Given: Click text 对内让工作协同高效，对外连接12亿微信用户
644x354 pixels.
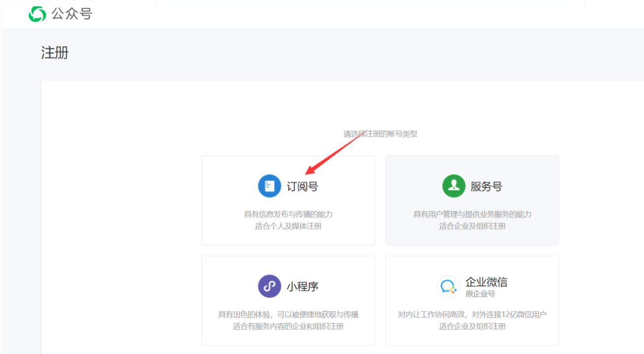Looking at the screenshot, I should (472, 314).
